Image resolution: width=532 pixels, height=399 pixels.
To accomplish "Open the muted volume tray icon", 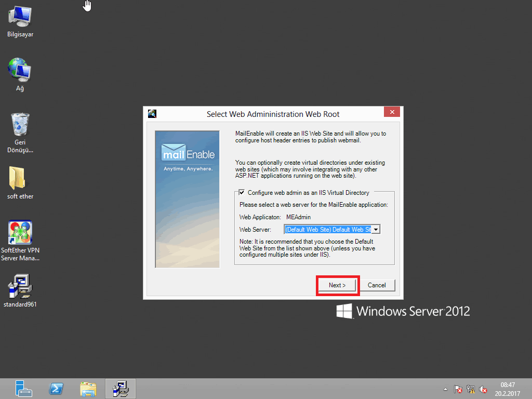I will [483, 389].
